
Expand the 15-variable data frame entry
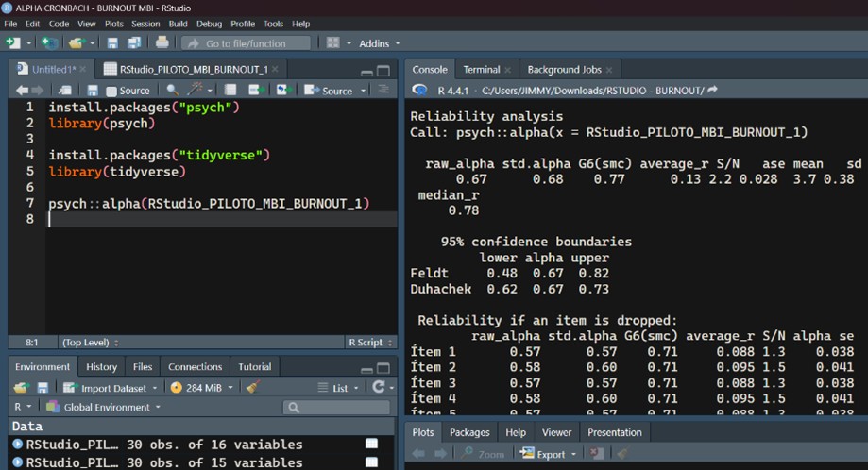17,462
